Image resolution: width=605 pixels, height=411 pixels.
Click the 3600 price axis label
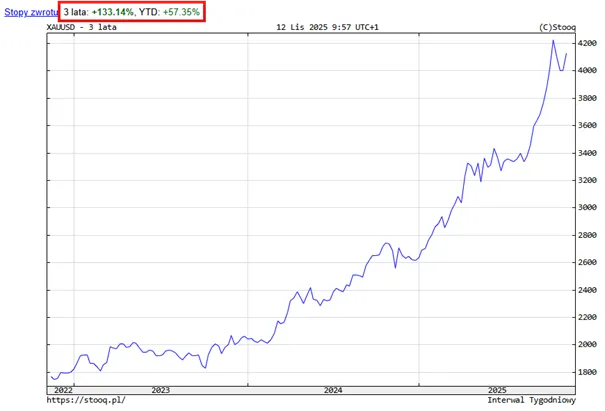pyautogui.click(x=587, y=125)
